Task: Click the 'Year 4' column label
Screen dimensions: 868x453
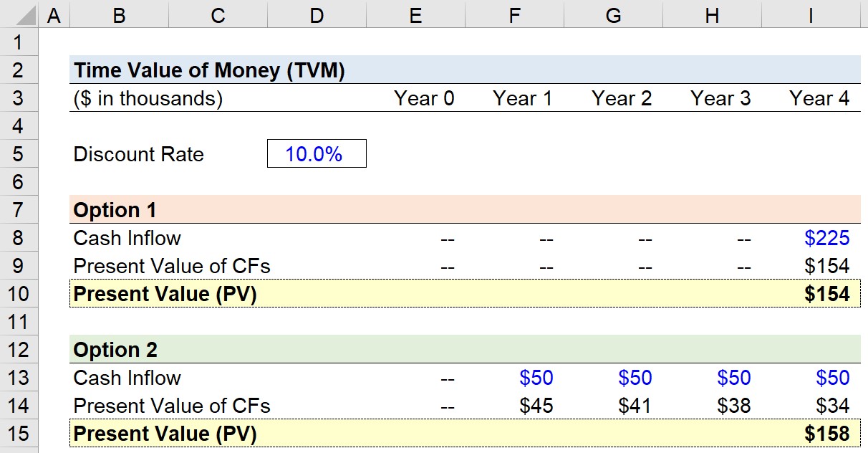Action: pos(819,98)
